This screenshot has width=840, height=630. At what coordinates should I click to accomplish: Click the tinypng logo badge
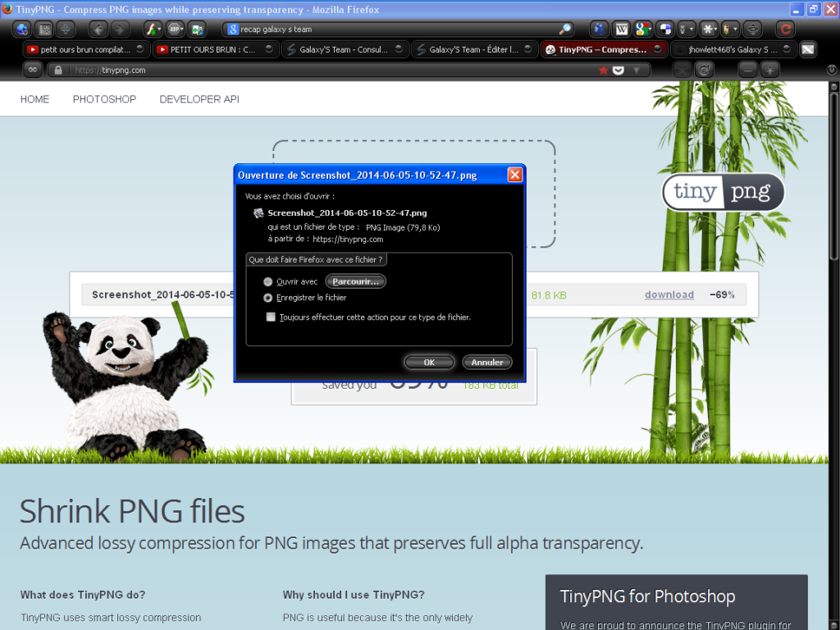click(x=724, y=192)
